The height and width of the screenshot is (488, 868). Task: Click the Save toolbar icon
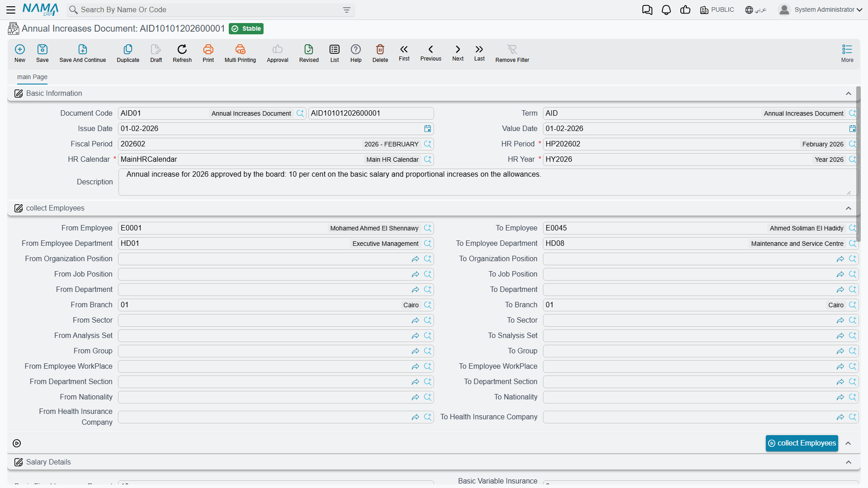[42, 53]
